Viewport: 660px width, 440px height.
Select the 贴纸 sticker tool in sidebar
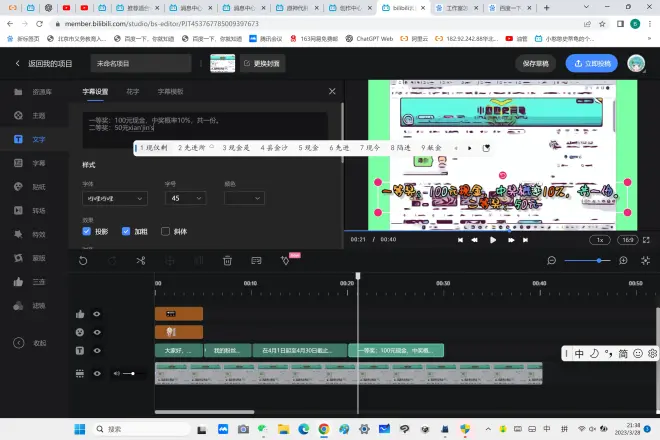click(28, 187)
